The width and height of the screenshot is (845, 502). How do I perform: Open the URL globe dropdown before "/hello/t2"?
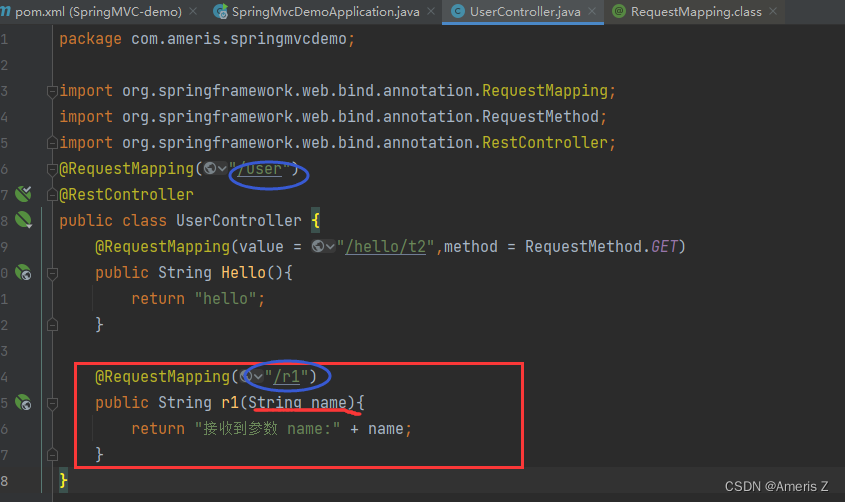click(x=323, y=247)
